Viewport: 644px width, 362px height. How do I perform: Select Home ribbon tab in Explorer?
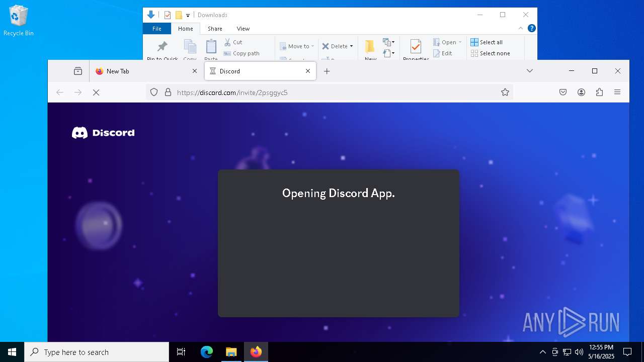(186, 29)
